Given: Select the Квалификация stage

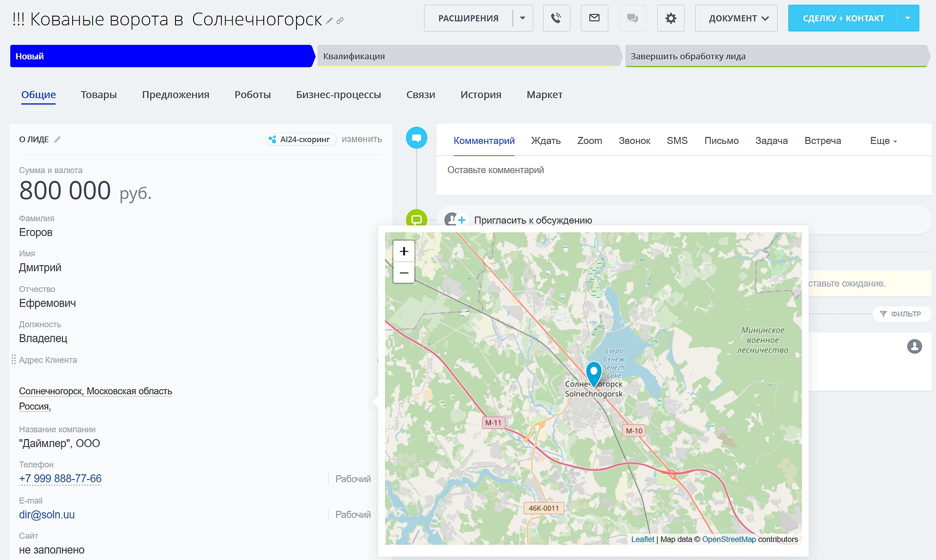Looking at the screenshot, I should [468, 56].
